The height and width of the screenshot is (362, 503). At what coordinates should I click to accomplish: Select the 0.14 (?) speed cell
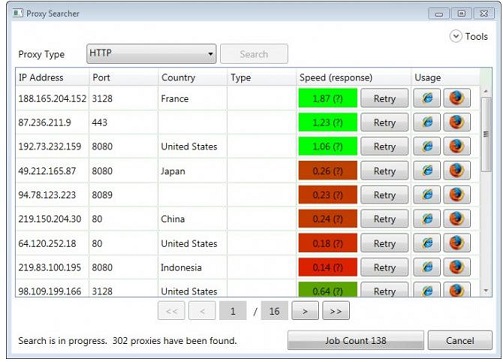click(328, 267)
